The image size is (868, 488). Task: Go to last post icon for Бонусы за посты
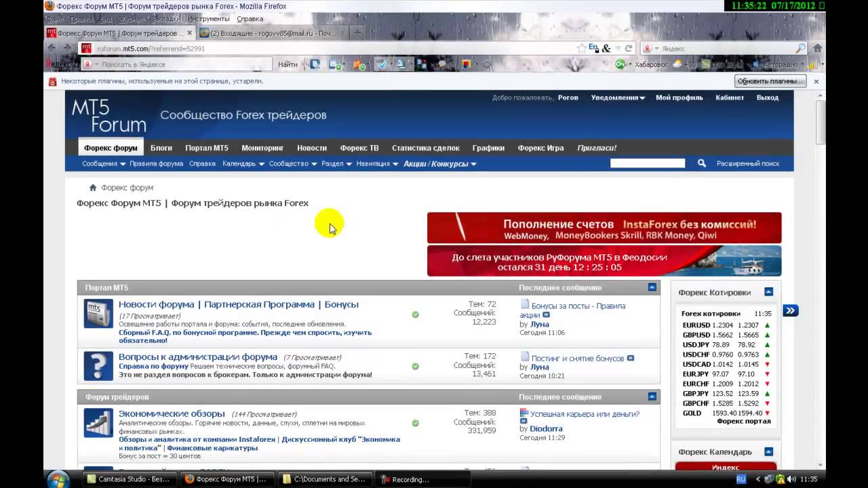point(547,315)
